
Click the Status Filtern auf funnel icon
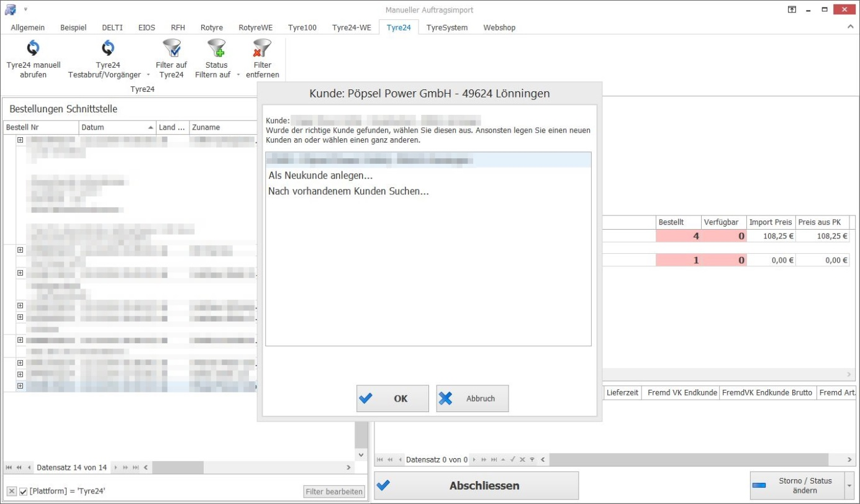(x=216, y=48)
